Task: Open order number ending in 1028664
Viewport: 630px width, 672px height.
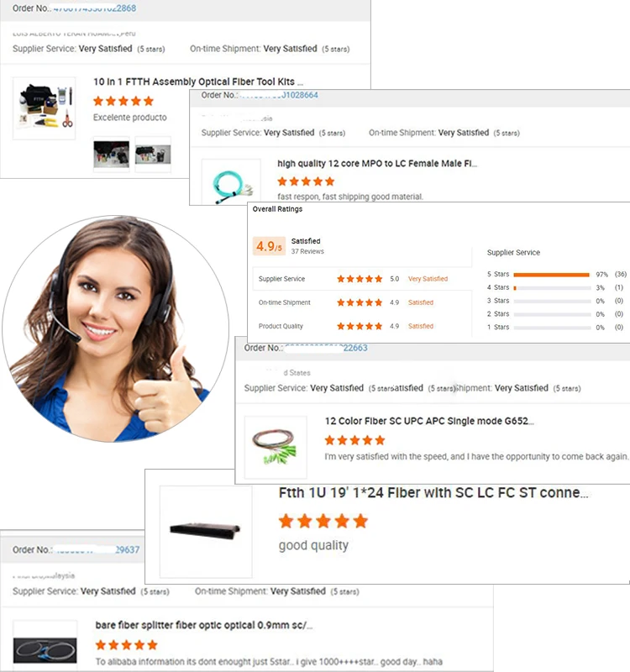Action: (x=278, y=95)
